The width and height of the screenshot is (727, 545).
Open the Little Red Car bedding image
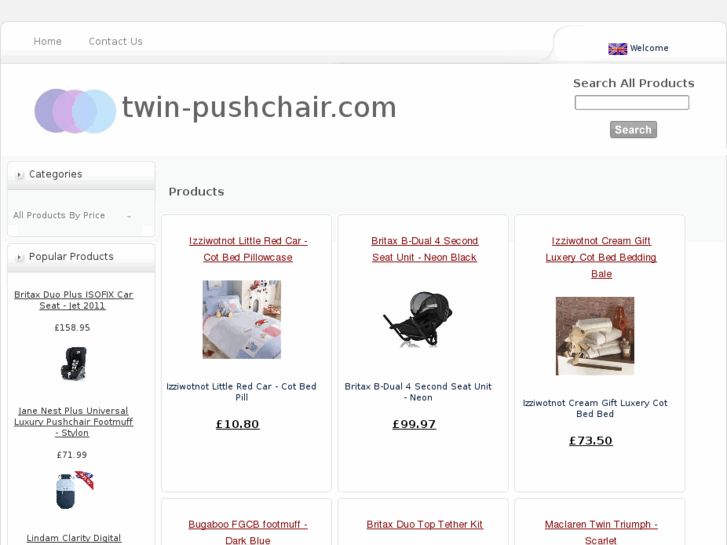pos(242,319)
